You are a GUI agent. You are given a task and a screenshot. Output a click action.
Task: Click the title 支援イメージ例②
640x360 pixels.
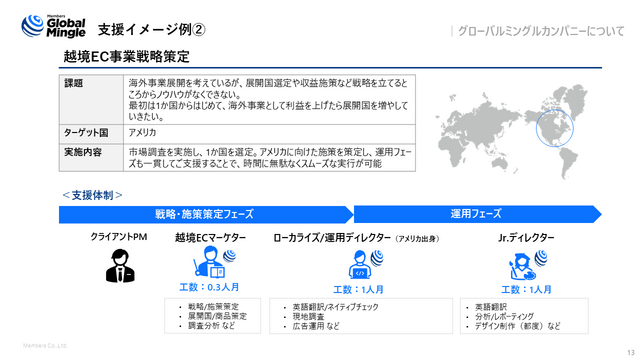151,29
